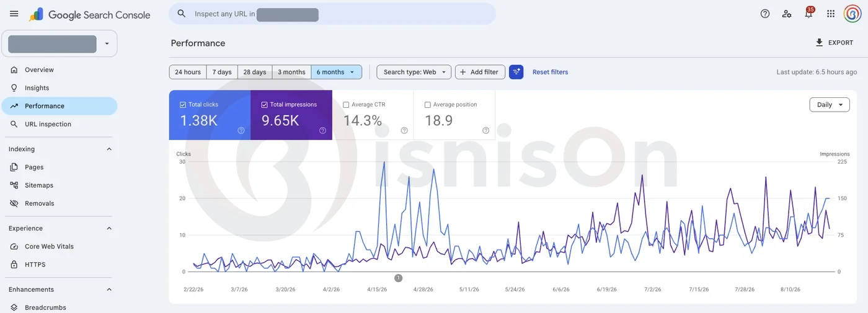Click the HTTPS lock icon
The width and height of the screenshot is (868, 313).
[x=14, y=265]
